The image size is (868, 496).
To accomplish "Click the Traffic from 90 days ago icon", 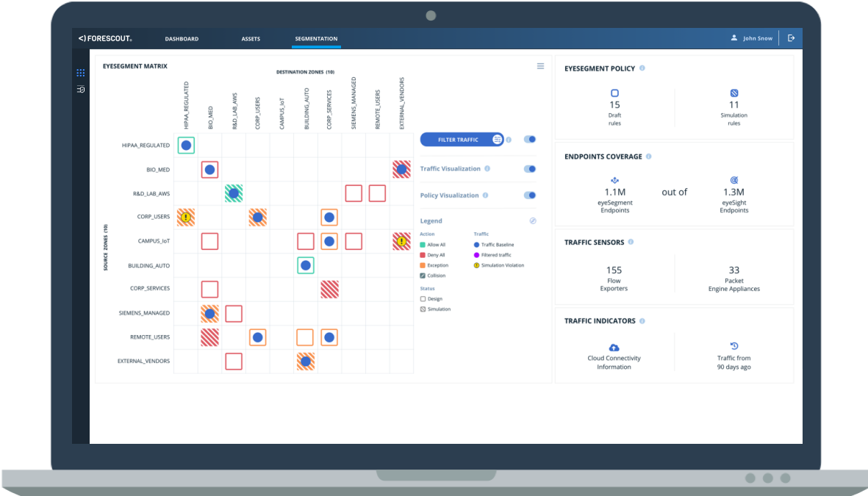I will 734,346.
